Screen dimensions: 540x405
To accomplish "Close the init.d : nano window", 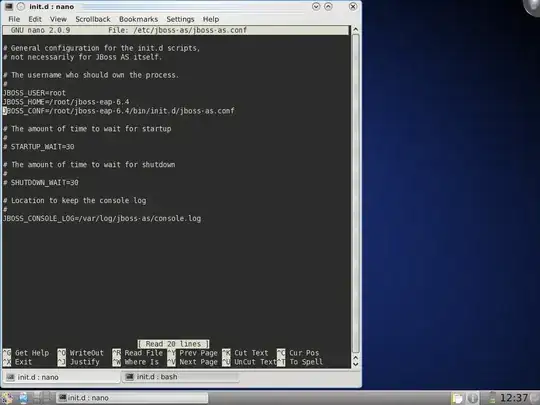I will click(353, 7).
